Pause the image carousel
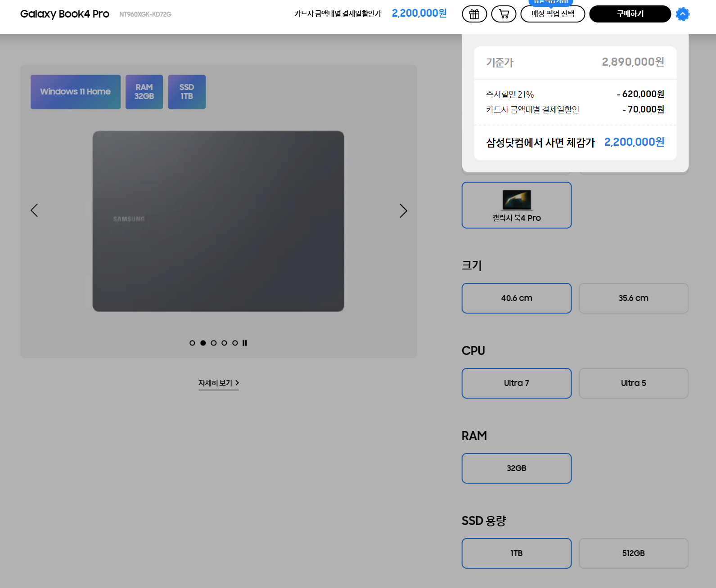Image resolution: width=716 pixels, height=588 pixels. [245, 343]
